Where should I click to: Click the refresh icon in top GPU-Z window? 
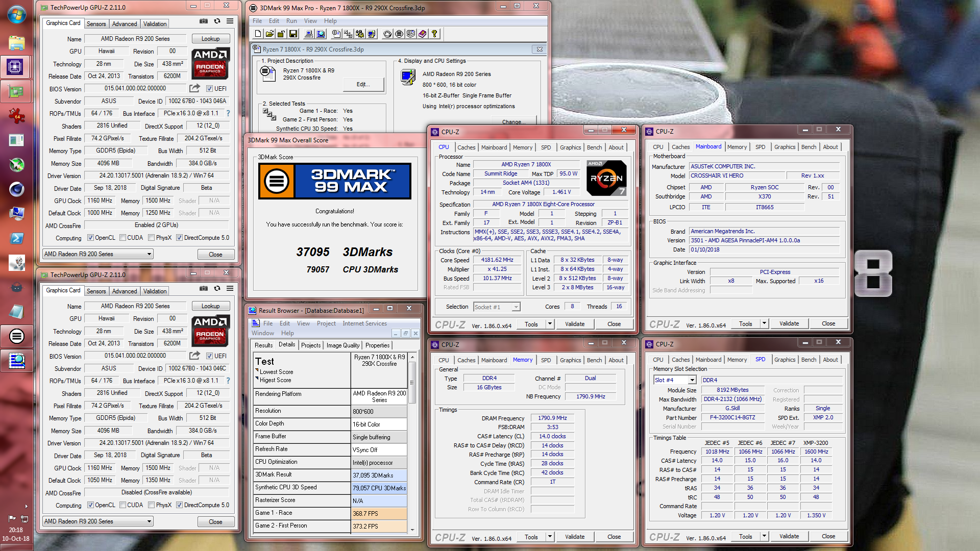[217, 21]
